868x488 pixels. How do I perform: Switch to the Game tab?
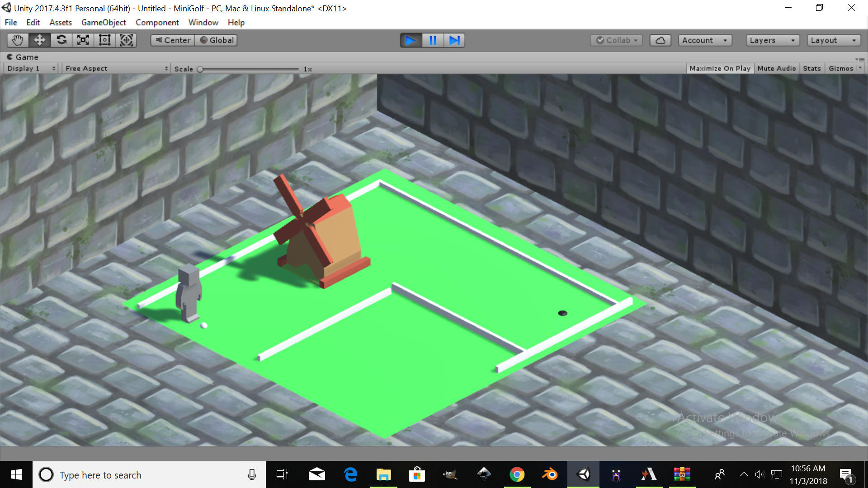(23, 57)
